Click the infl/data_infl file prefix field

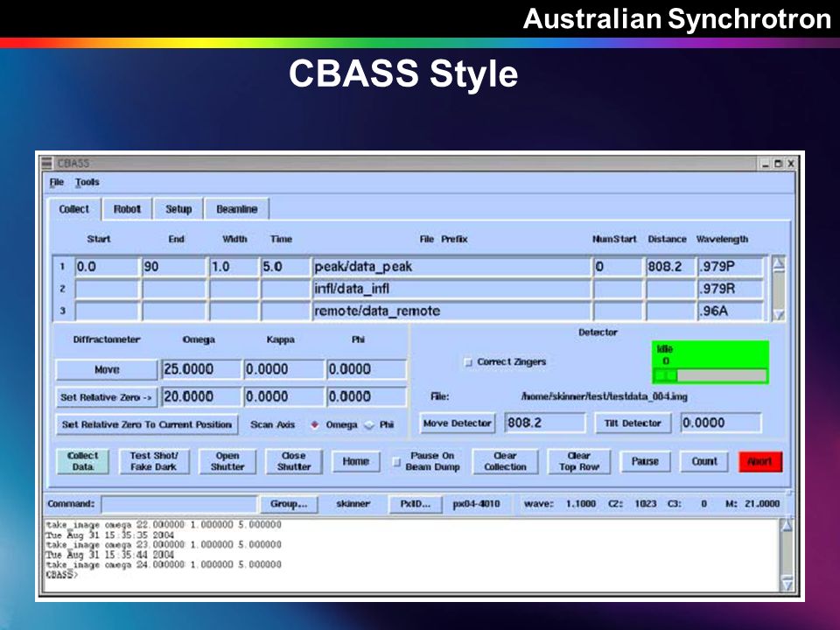tap(451, 289)
